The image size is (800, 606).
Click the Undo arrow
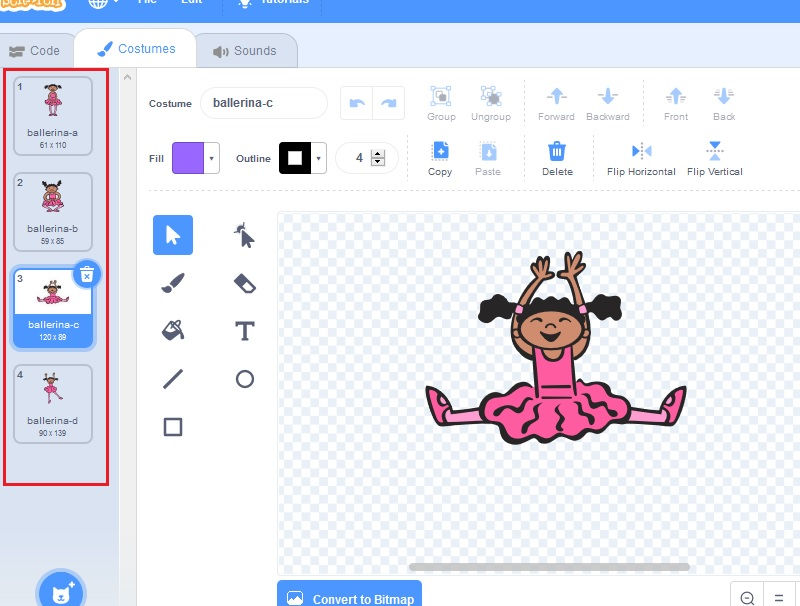point(357,103)
